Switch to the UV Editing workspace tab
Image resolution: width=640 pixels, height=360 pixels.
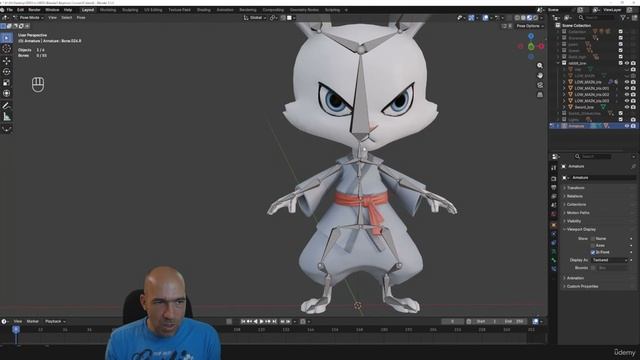click(x=153, y=10)
